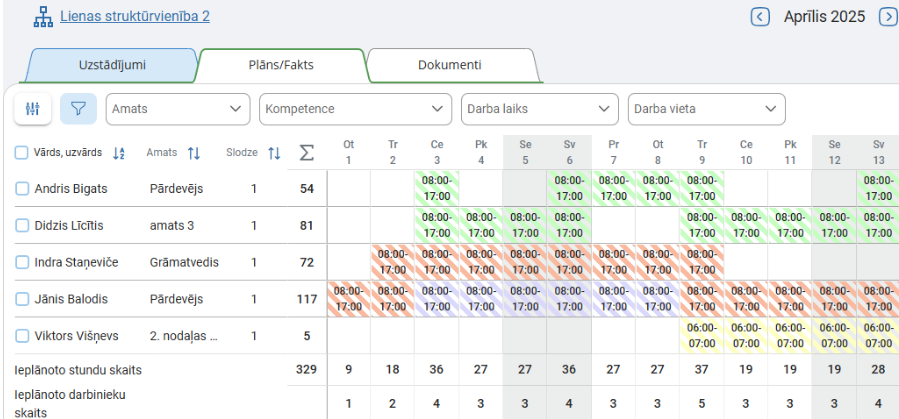
Task: Select Viktors Višņevs's 06:00-07:00 shift on Tr 9
Action: 702,335
